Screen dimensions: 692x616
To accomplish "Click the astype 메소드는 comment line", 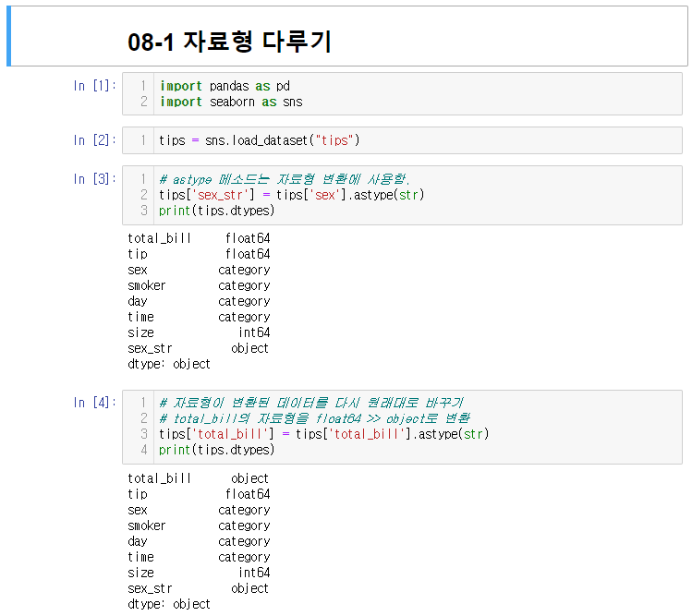I will [x=285, y=179].
